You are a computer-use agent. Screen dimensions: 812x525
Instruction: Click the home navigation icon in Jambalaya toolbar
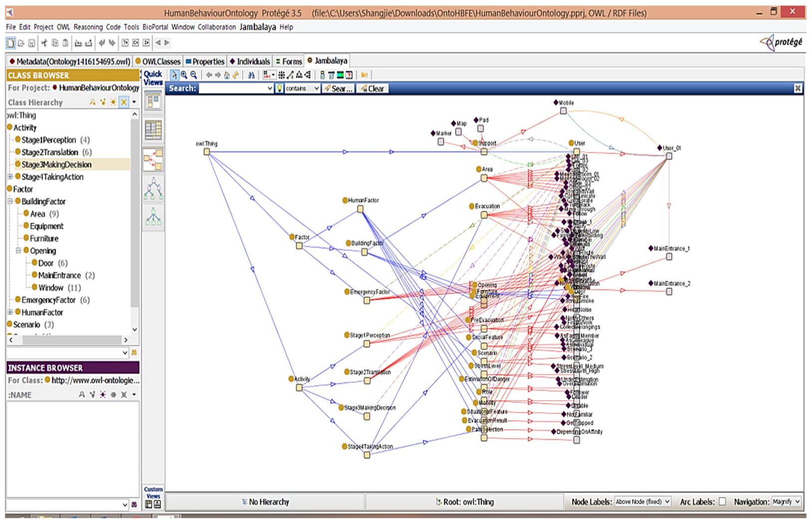(226, 75)
